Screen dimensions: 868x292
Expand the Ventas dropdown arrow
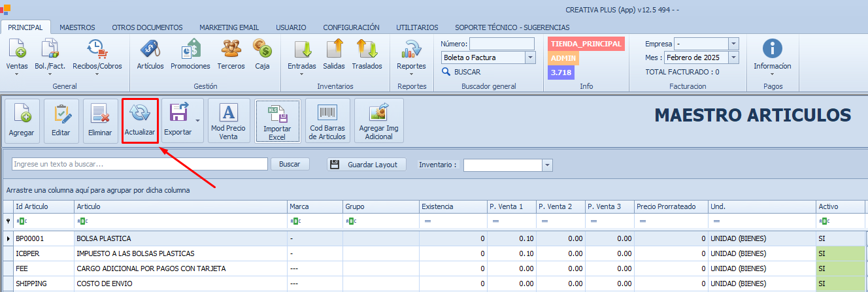(x=17, y=74)
